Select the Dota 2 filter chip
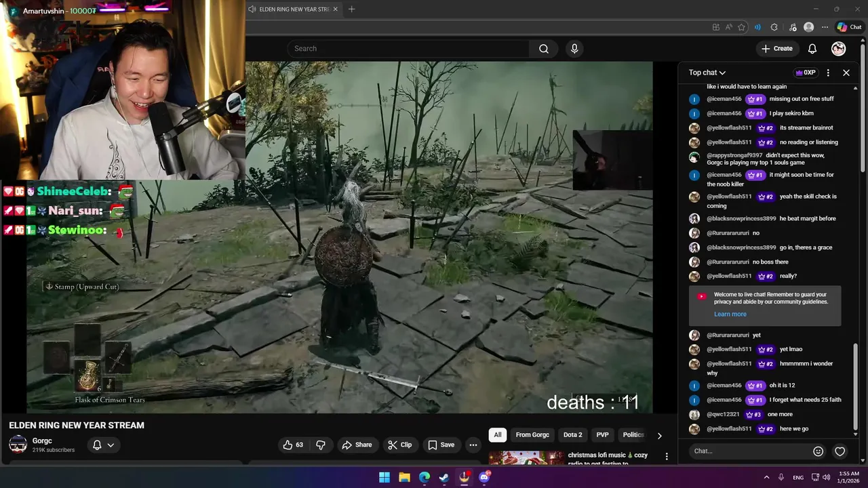This screenshot has height=488, width=868. [573, 434]
